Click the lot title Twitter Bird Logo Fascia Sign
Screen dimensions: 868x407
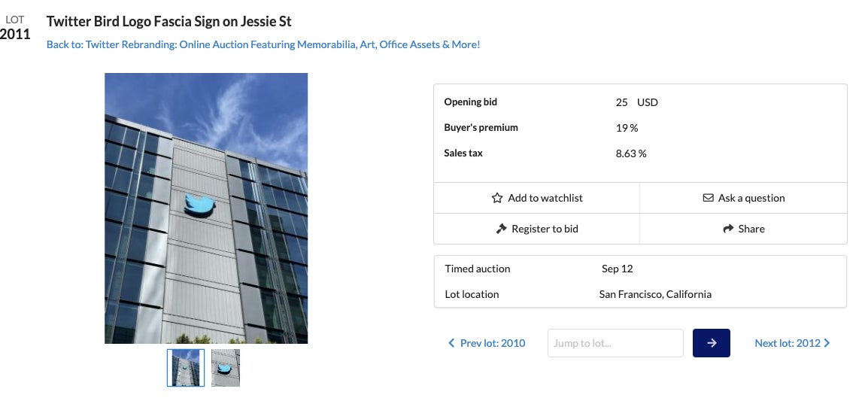click(169, 21)
